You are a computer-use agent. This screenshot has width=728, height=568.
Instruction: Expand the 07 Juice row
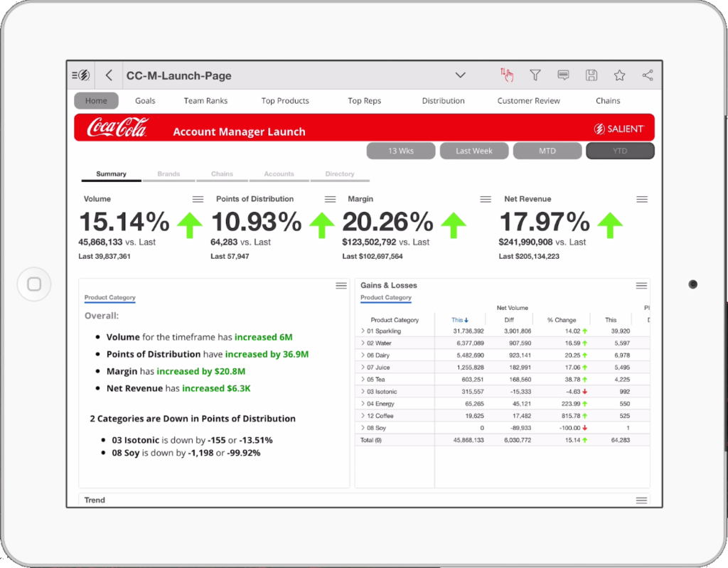(x=363, y=368)
